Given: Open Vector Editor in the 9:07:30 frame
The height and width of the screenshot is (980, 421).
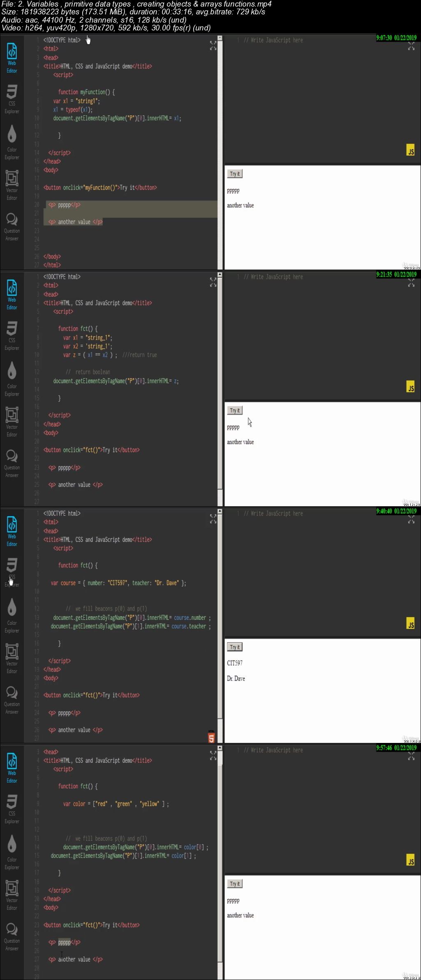Looking at the screenshot, I should pyautogui.click(x=12, y=185).
